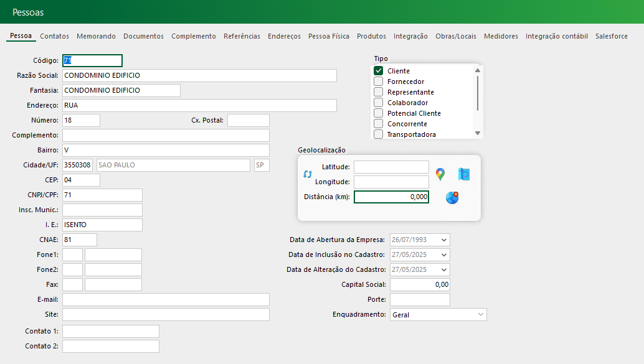Focus the Fantasia field

tap(121, 90)
